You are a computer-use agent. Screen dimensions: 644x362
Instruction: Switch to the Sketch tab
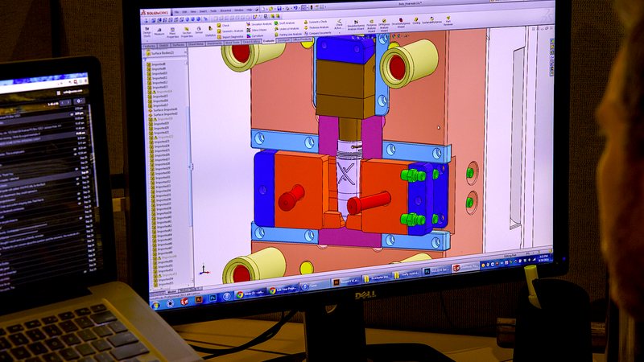pyautogui.click(x=164, y=45)
